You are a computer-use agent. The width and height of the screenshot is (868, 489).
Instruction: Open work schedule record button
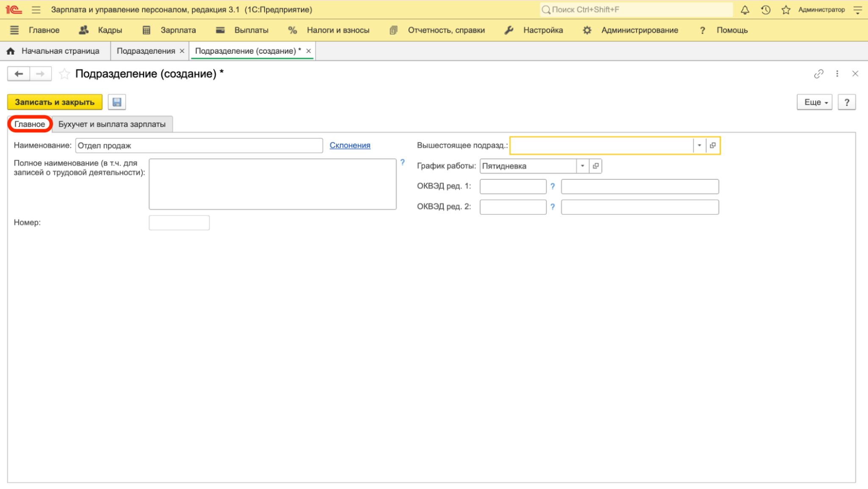pyautogui.click(x=595, y=166)
